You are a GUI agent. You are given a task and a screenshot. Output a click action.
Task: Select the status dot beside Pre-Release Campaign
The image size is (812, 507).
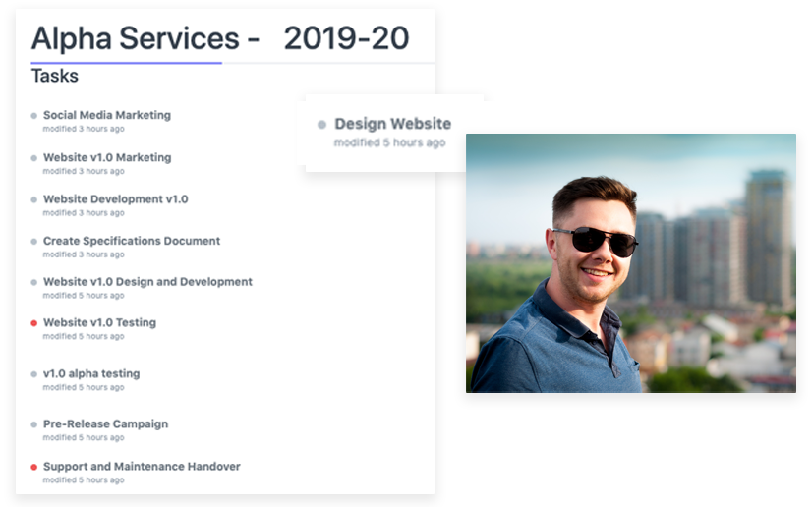point(34,425)
